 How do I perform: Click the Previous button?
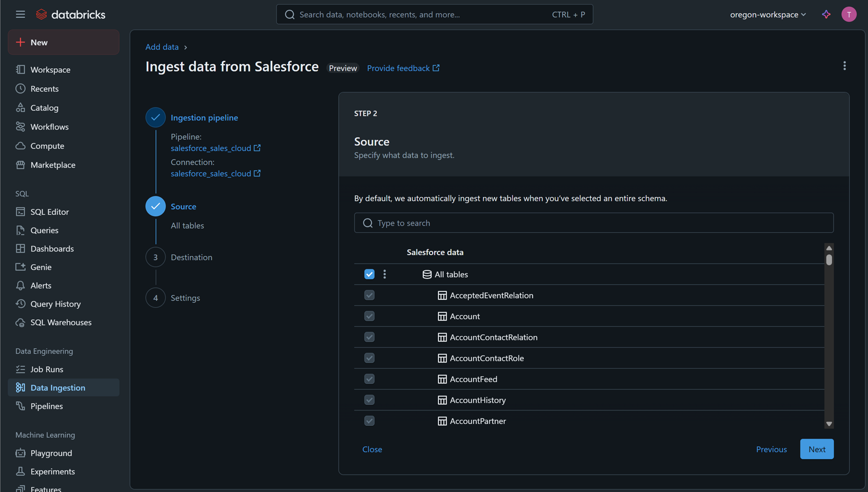coord(771,449)
